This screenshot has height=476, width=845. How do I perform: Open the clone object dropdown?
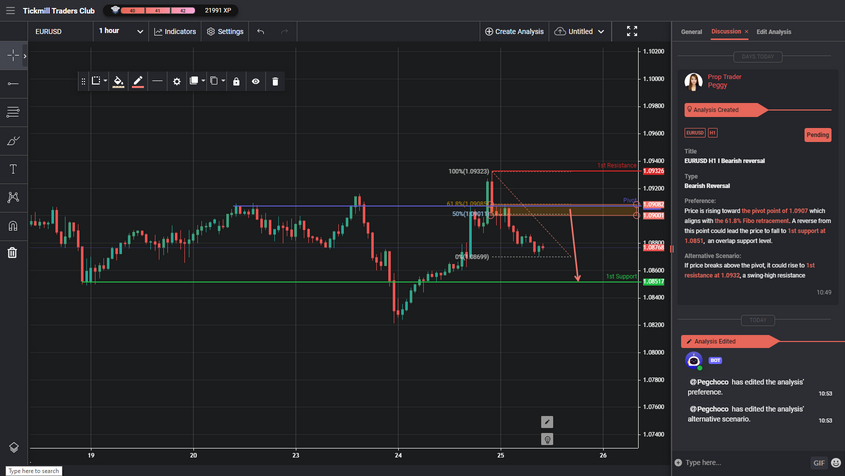click(x=217, y=81)
